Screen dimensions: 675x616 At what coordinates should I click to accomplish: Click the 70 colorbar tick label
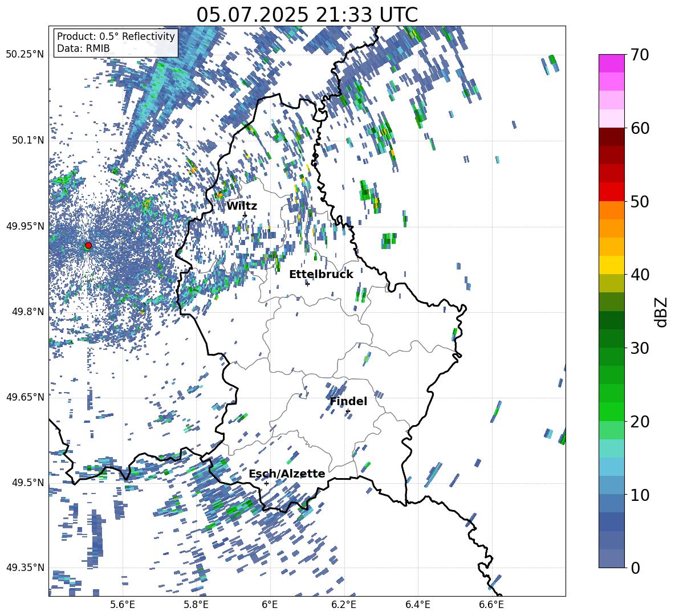(x=639, y=55)
